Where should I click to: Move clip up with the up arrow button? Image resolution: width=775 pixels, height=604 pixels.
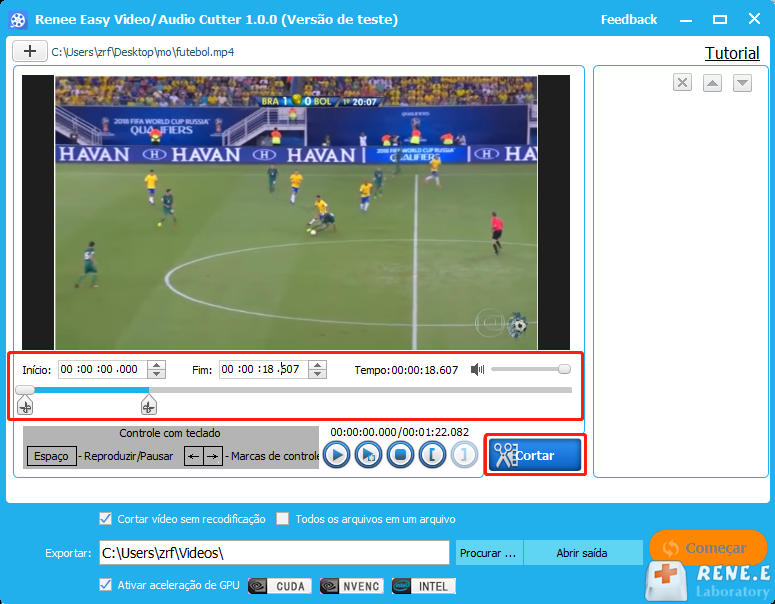coord(712,83)
